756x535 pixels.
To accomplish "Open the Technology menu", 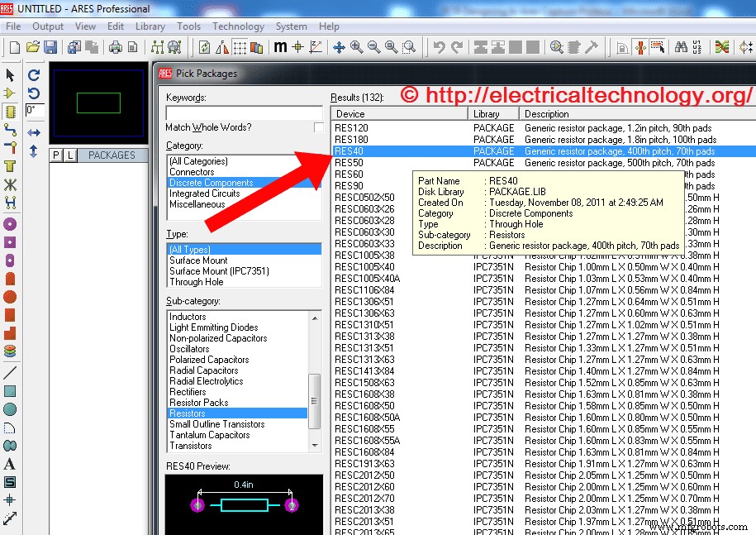I will [238, 26].
